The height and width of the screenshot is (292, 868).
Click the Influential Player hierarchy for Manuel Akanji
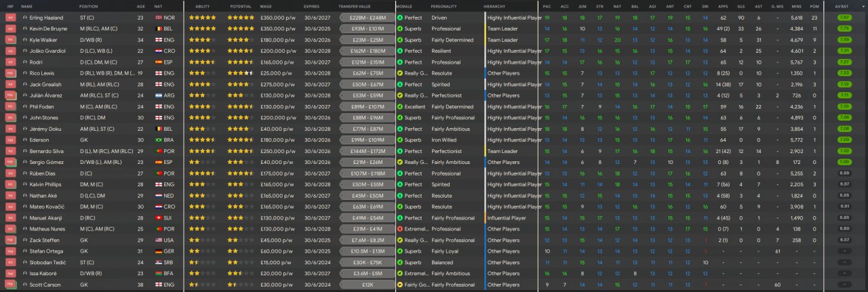pyautogui.click(x=507, y=218)
